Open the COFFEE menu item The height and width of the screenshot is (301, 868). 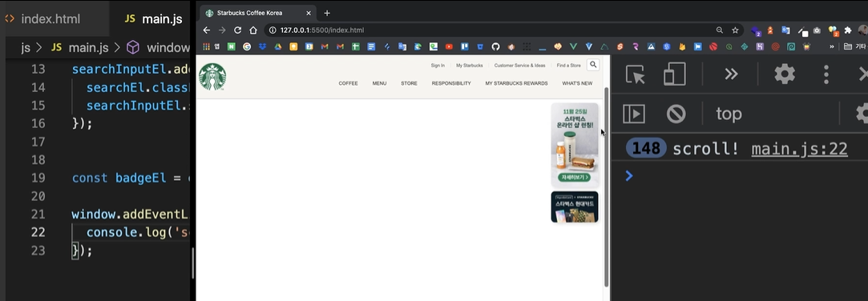tap(348, 83)
